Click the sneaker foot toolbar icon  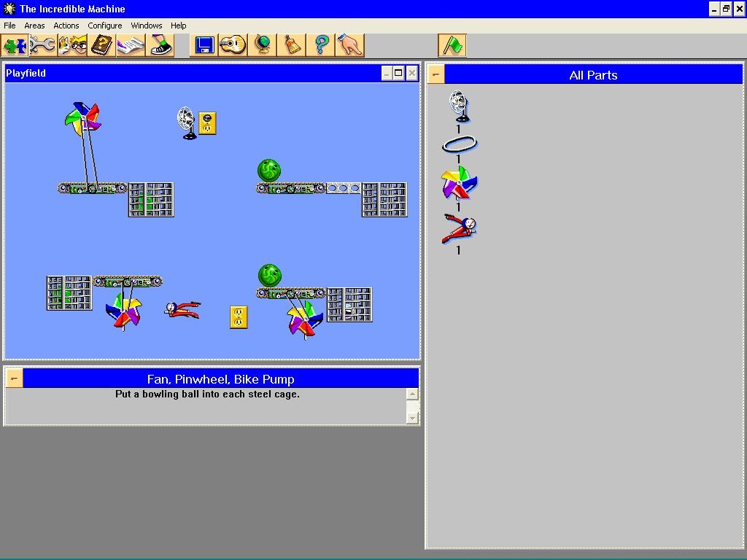(160, 46)
